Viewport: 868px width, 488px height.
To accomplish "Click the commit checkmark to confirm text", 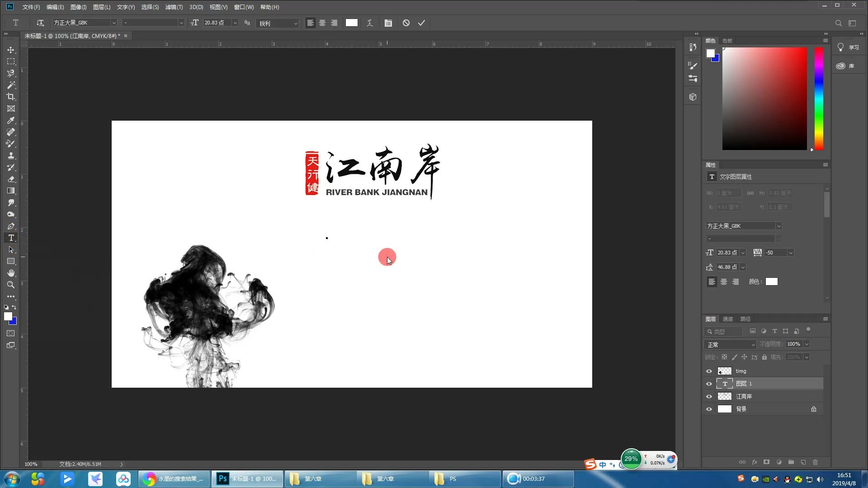I will pyautogui.click(x=422, y=23).
